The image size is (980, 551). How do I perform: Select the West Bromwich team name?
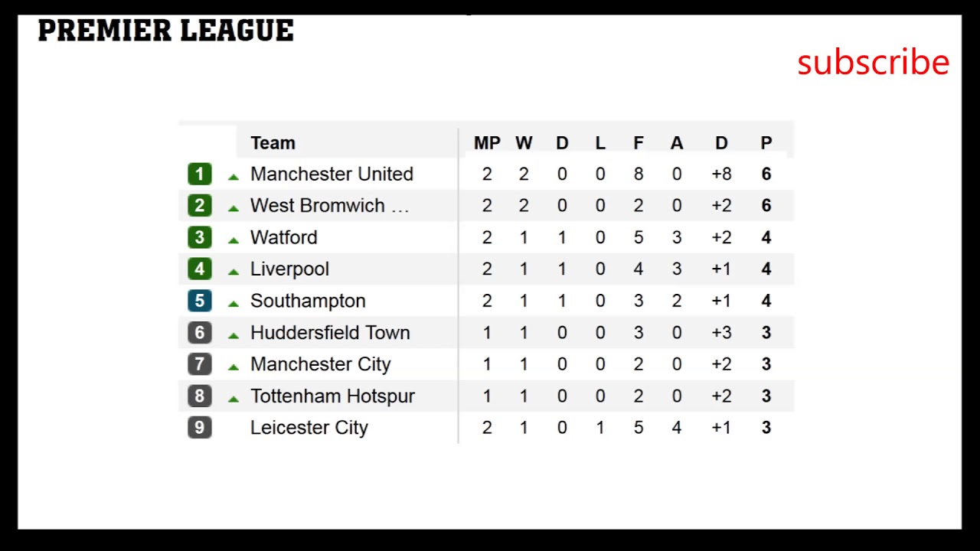[329, 206]
